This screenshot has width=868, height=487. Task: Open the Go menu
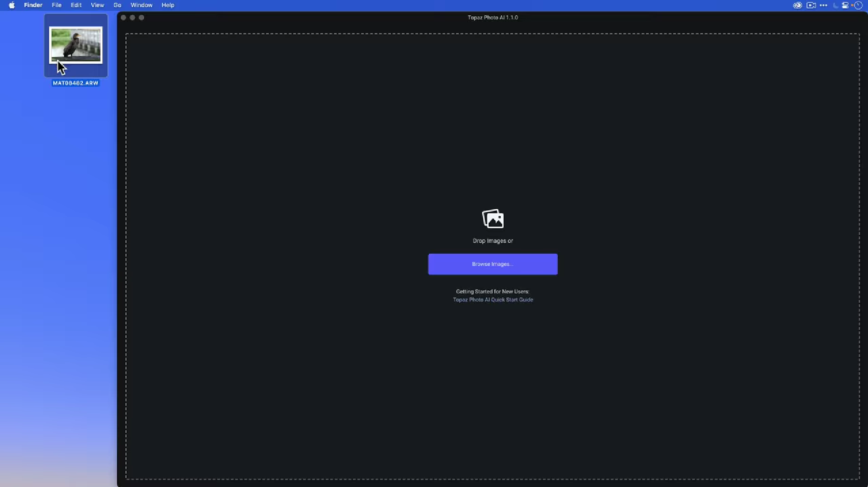pyautogui.click(x=117, y=5)
